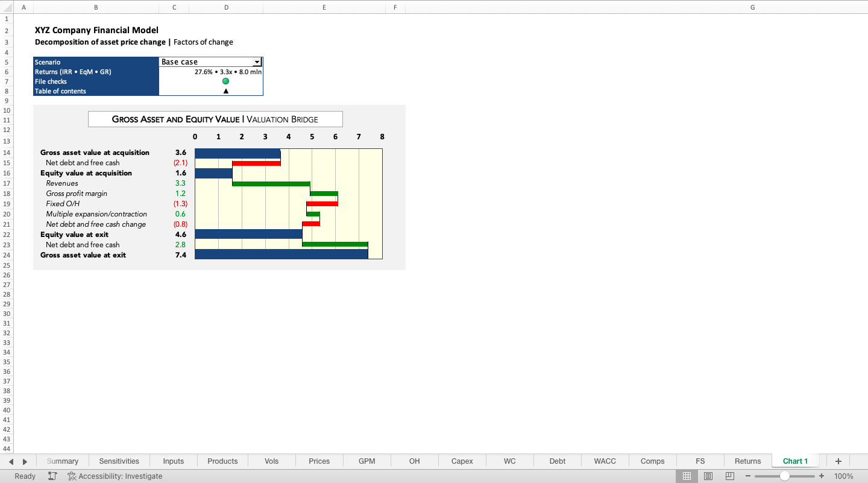Click the Select All corner button
Screen dimensions: 868x483
tap(7, 7)
